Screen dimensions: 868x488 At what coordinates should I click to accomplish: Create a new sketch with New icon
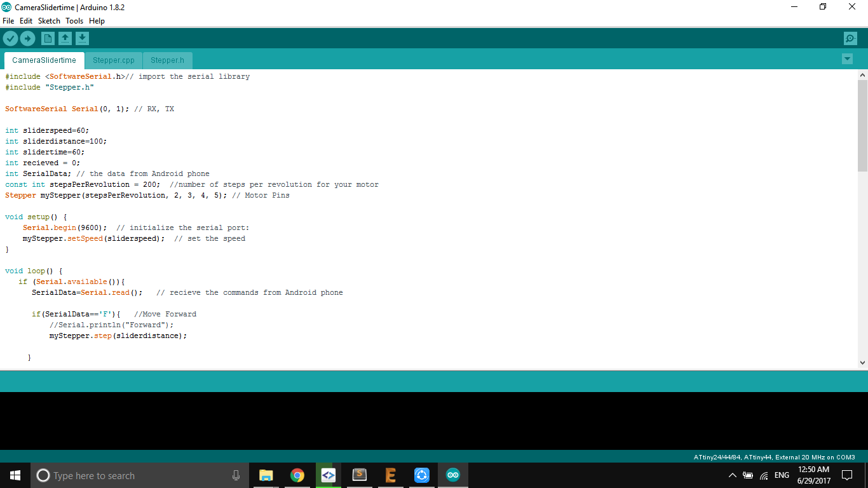48,39
